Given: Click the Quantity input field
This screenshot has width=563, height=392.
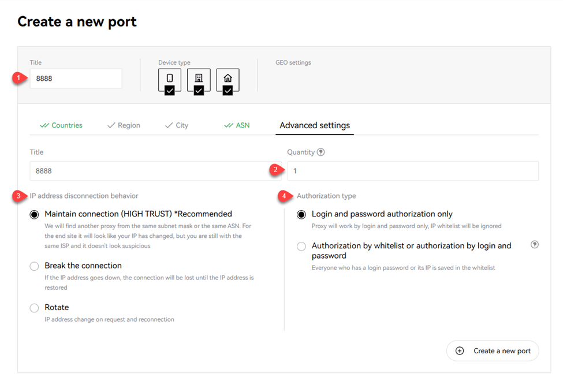Looking at the screenshot, I should [412, 171].
